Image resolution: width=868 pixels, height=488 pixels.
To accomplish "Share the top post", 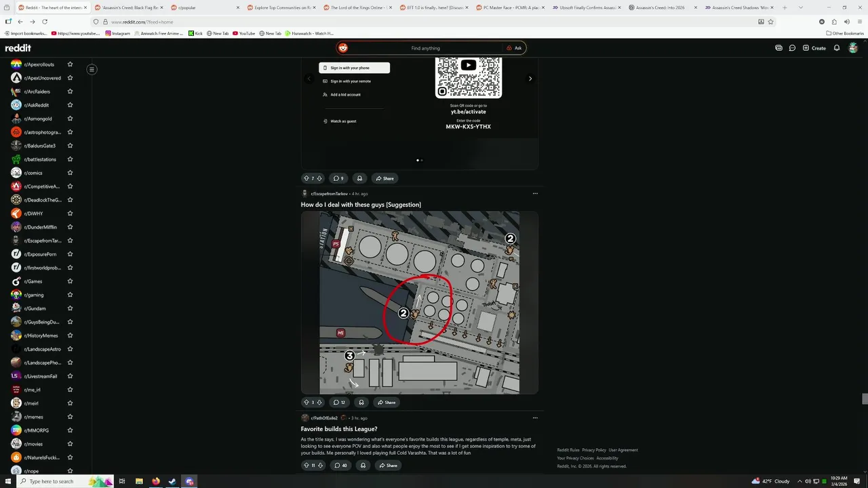I will [x=384, y=178].
